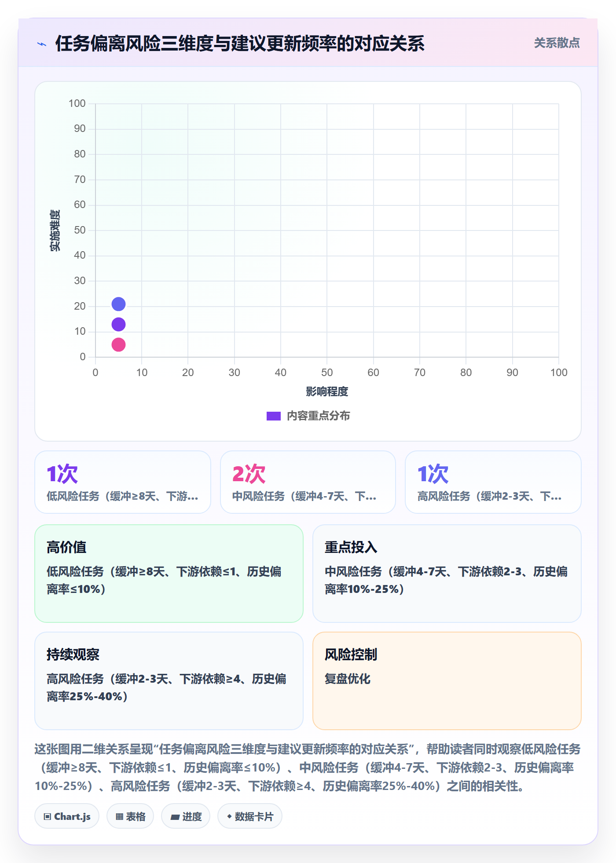Click the 关系散点 label in the header

pyautogui.click(x=557, y=43)
